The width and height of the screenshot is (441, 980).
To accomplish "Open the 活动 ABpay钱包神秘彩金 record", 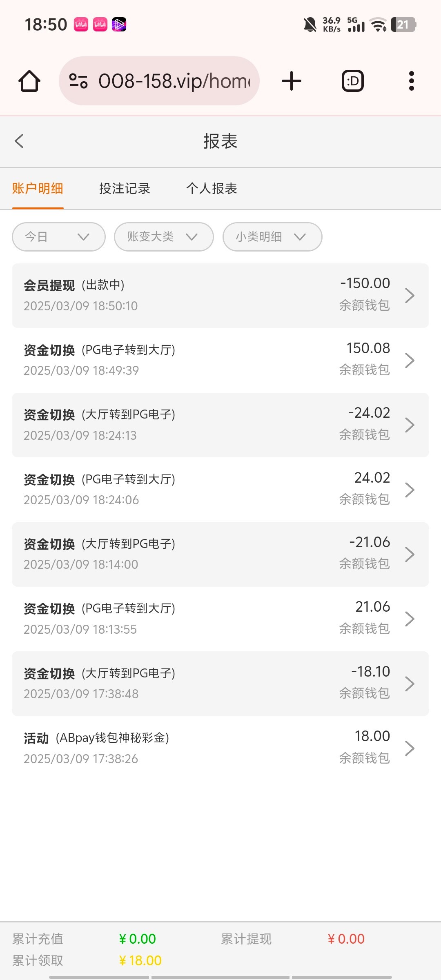I will [x=220, y=748].
